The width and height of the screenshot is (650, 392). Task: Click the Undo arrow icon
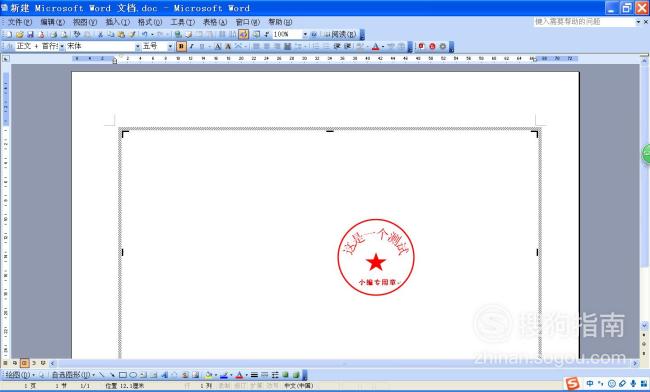(x=144, y=34)
